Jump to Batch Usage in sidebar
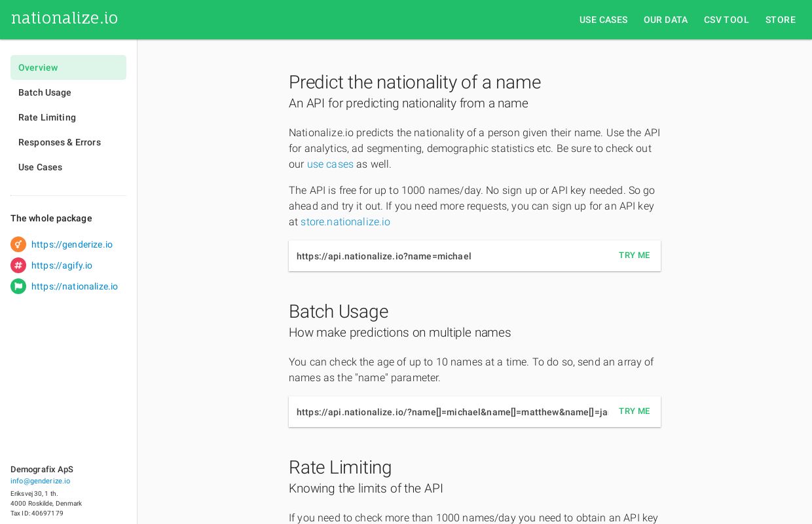This screenshot has width=812, height=524. click(x=68, y=92)
